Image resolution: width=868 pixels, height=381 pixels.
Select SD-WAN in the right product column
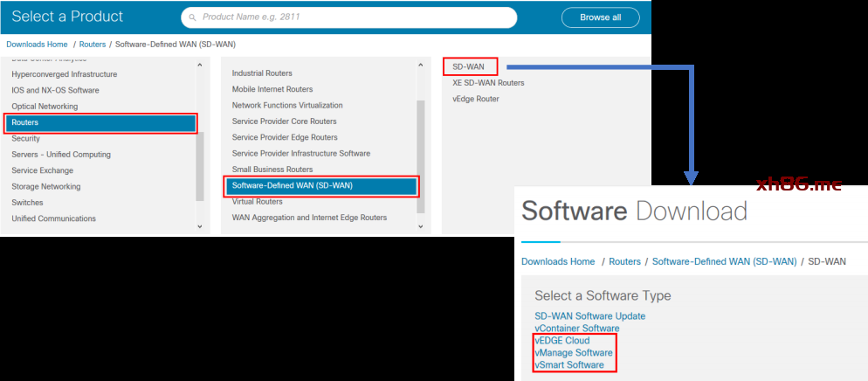pos(469,66)
